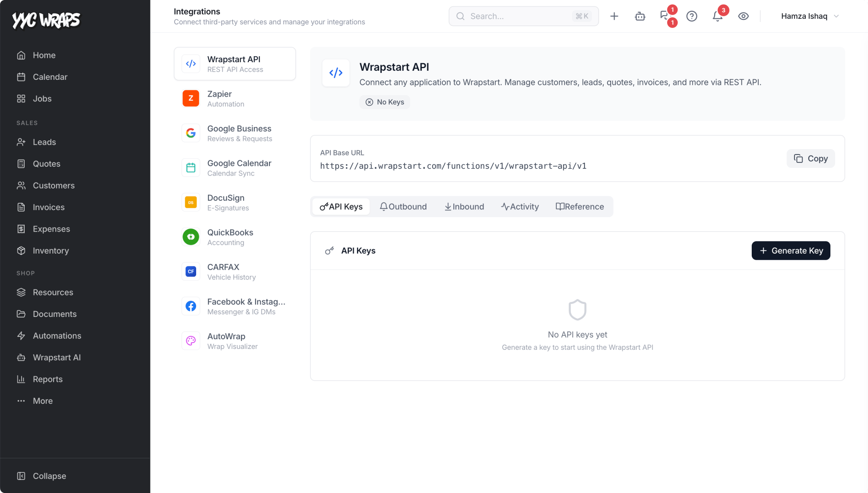
Task: Click the YYC Wraps logo
Action: [x=46, y=20]
